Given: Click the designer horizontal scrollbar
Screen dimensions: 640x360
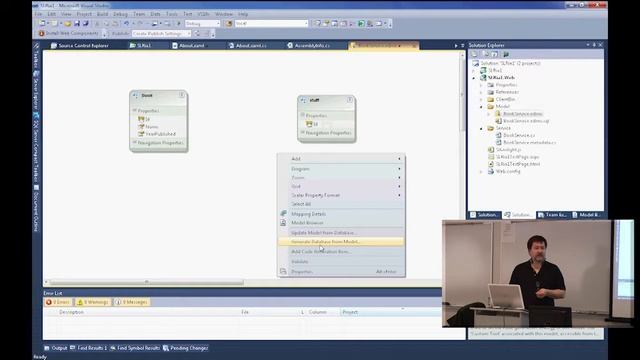Looking at the screenshot, I should click(146, 282).
